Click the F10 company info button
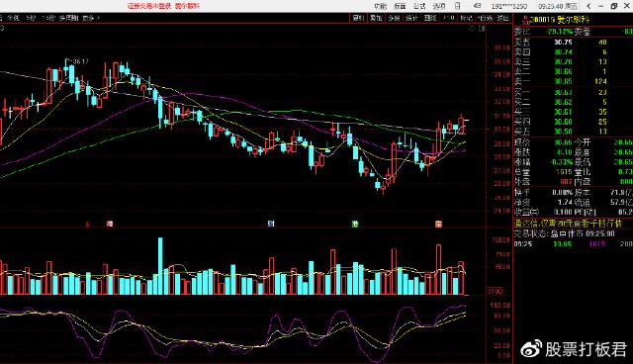The width and height of the screenshot is (633, 364). click(448, 18)
